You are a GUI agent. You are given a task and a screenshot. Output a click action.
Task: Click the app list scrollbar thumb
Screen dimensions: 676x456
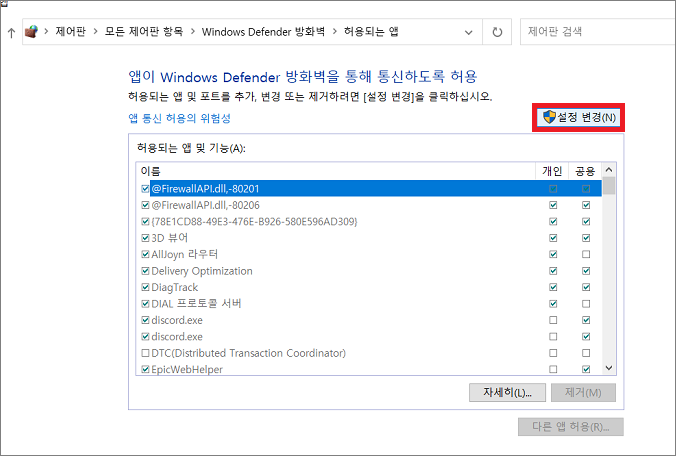point(609,186)
